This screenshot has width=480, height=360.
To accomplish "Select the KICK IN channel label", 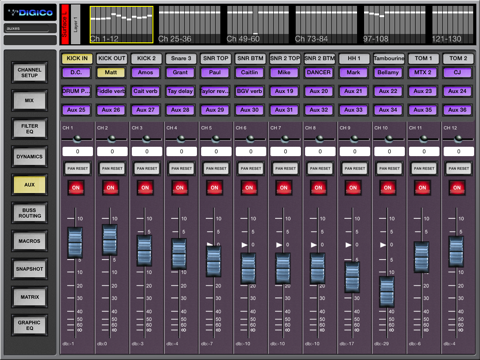I will [77, 58].
